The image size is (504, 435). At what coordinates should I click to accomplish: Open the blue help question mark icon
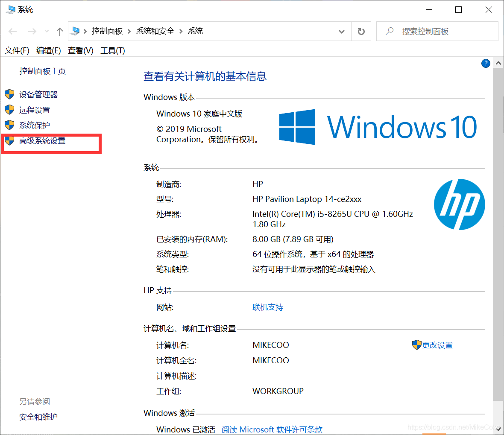pos(486,63)
